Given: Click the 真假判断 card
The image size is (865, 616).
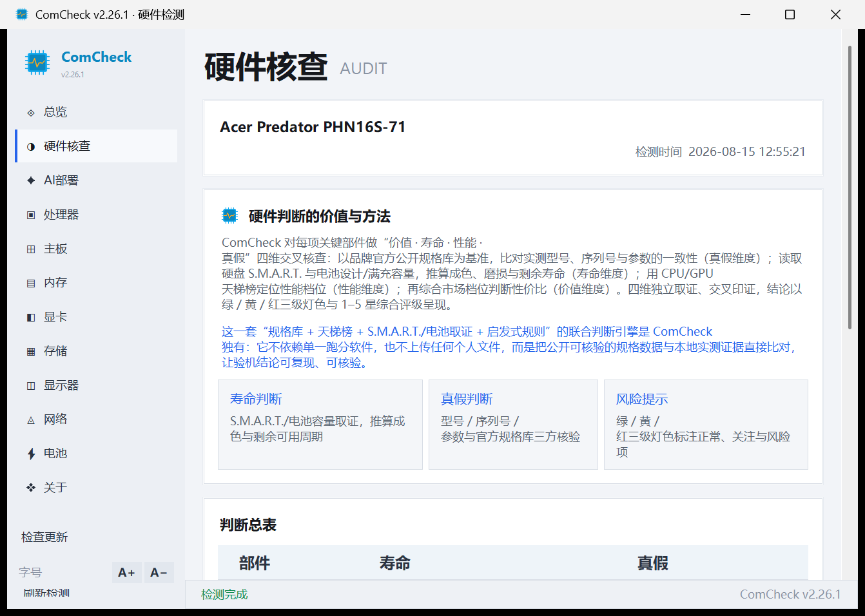Looking at the screenshot, I should click(x=513, y=425).
